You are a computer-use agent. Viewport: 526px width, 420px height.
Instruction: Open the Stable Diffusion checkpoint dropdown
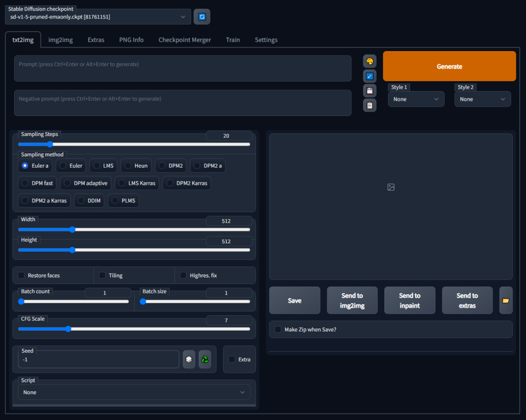click(x=98, y=17)
